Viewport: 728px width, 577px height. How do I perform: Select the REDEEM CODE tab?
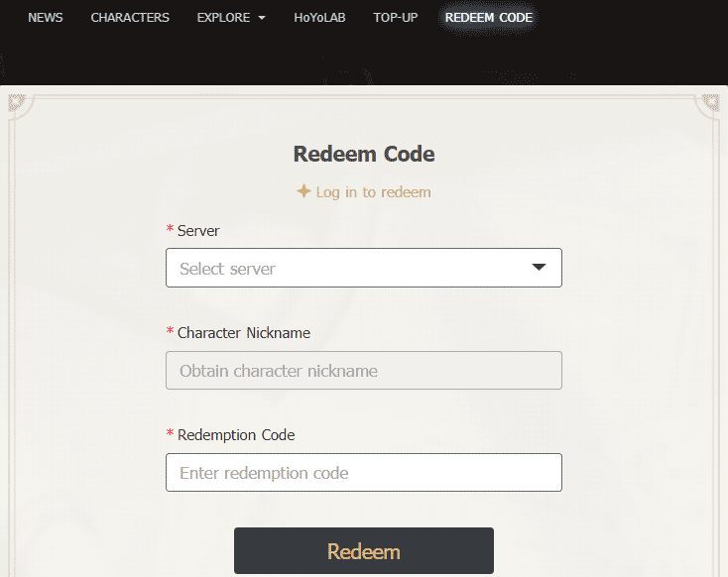coord(489,18)
